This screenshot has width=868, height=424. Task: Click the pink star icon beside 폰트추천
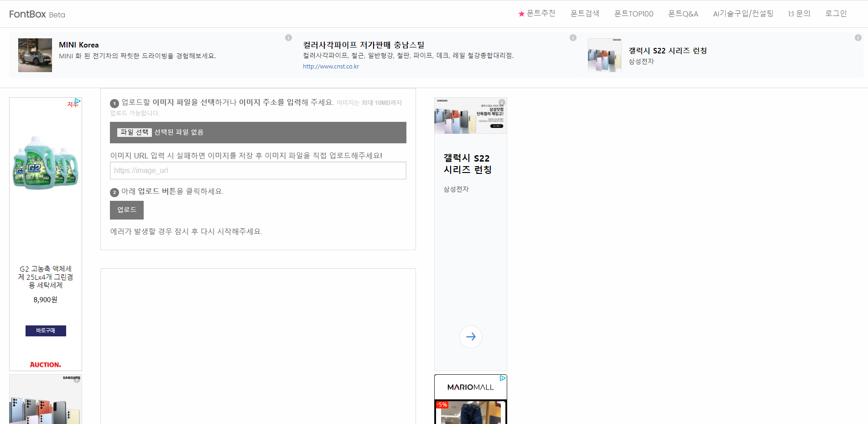click(x=521, y=14)
